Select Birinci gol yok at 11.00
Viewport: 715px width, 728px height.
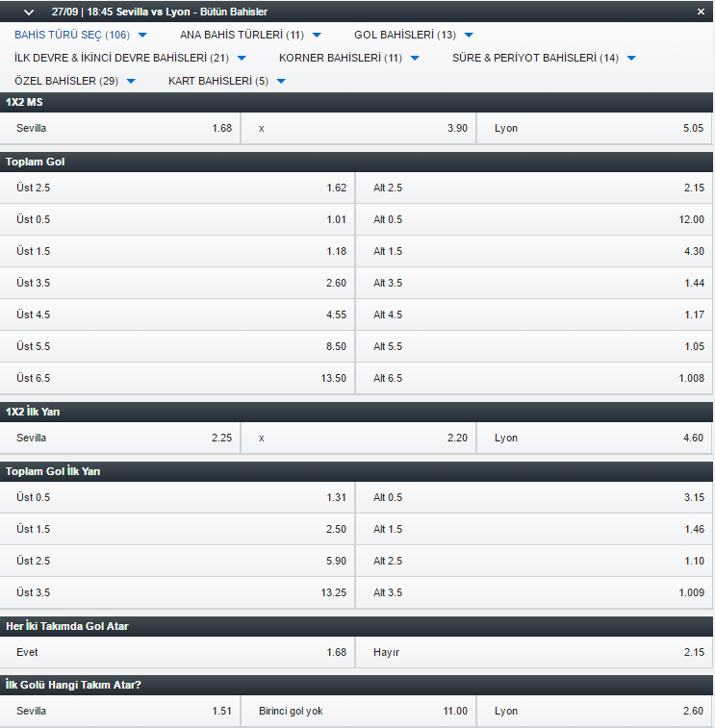click(x=358, y=711)
